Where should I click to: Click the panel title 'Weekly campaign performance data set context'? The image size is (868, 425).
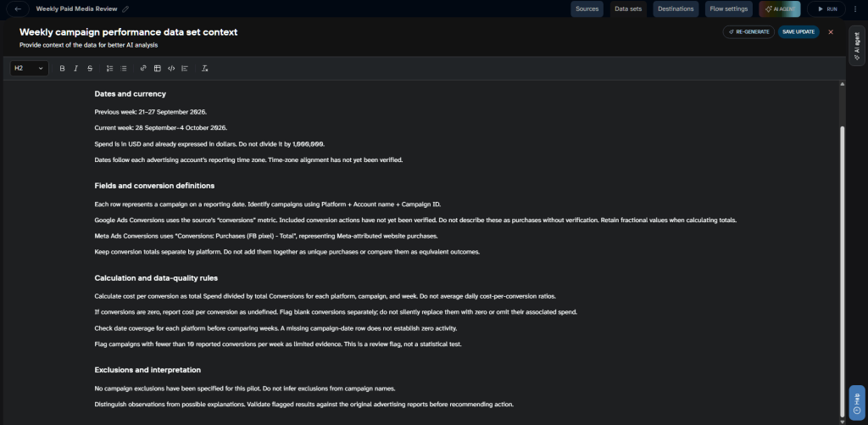(x=129, y=32)
